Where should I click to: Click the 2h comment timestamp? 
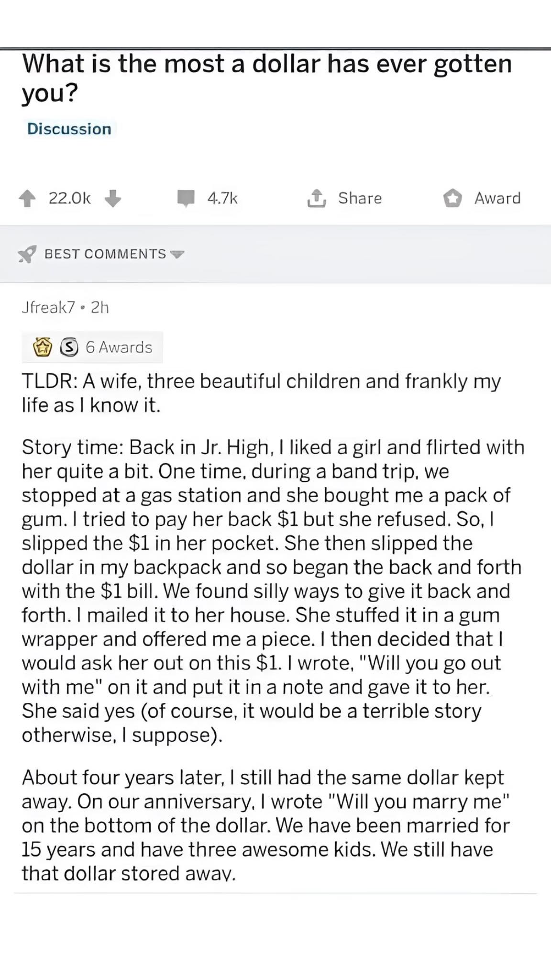100,307
